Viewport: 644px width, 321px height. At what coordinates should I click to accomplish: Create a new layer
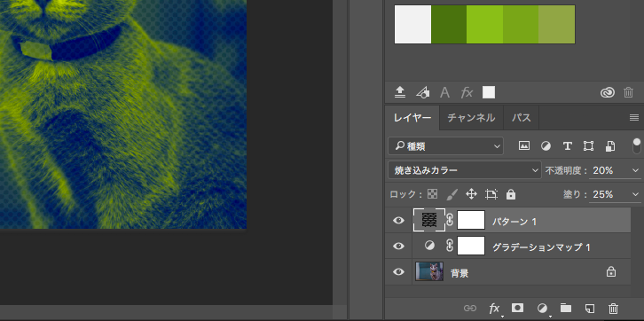coord(589,309)
